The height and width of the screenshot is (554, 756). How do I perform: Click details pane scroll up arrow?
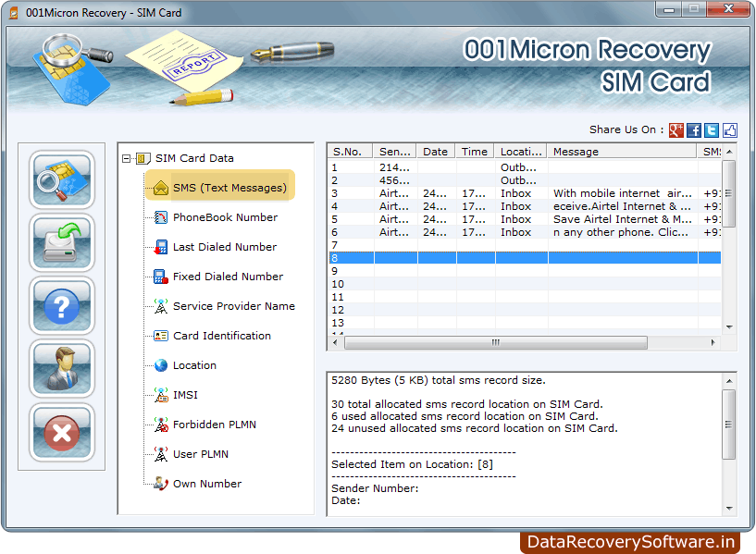pyautogui.click(x=729, y=381)
